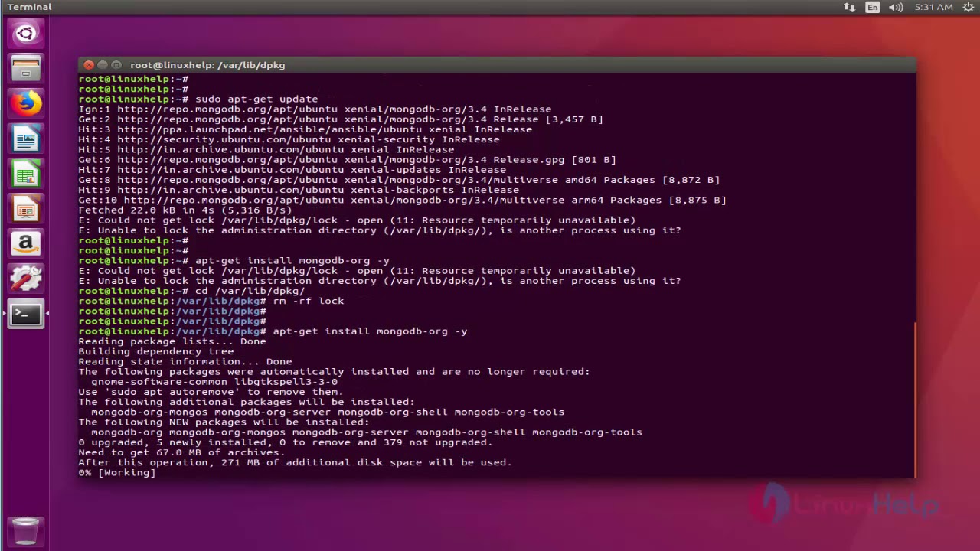This screenshot has width=980, height=551.
Task: Open the network indicator in top panel
Action: [x=849, y=7]
